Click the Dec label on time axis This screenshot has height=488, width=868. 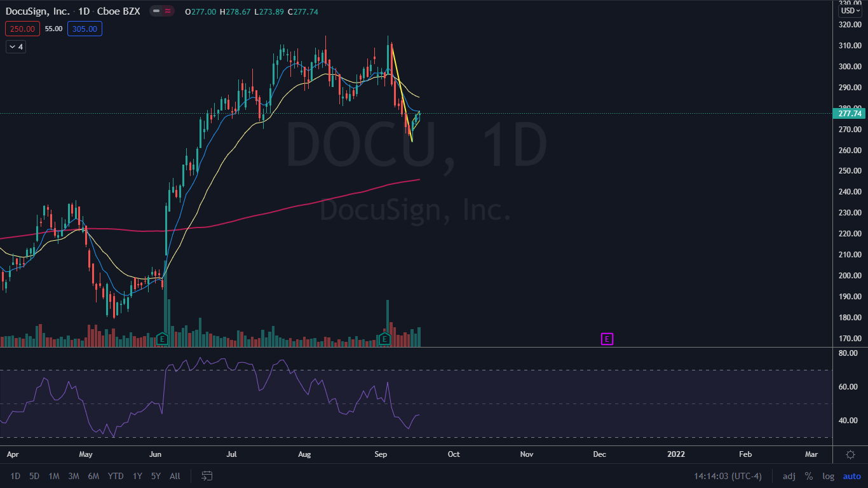tap(599, 454)
